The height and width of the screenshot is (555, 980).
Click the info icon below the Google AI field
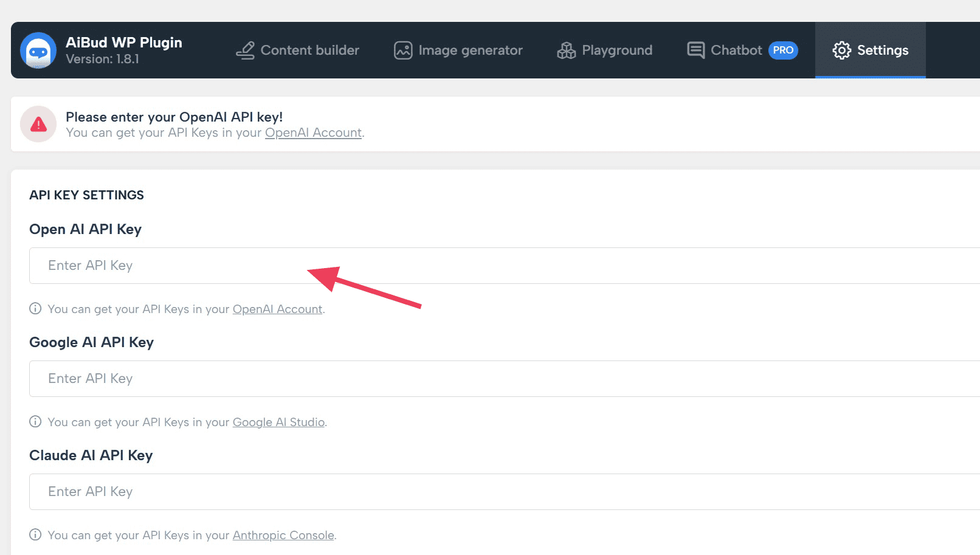click(x=35, y=421)
